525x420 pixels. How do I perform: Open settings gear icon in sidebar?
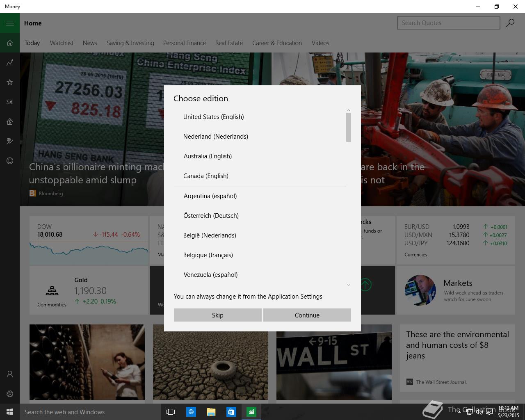click(10, 394)
